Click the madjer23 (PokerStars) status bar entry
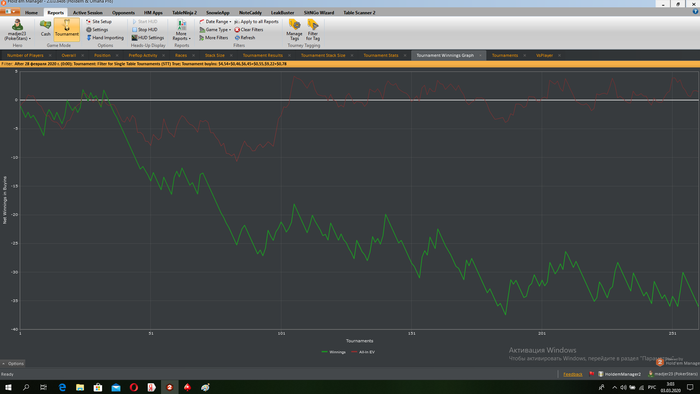Screen dimensions: 700x394 (x=673, y=374)
